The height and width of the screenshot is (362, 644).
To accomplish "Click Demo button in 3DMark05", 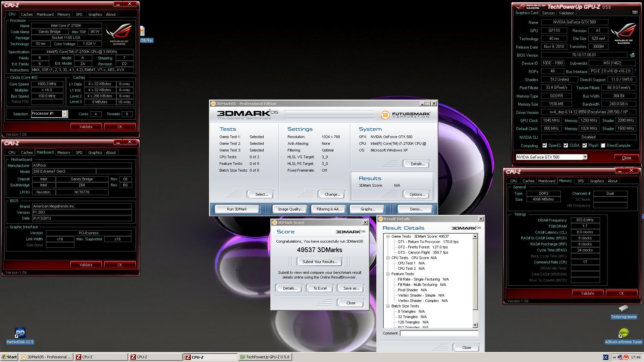I will pyautogui.click(x=416, y=209).
